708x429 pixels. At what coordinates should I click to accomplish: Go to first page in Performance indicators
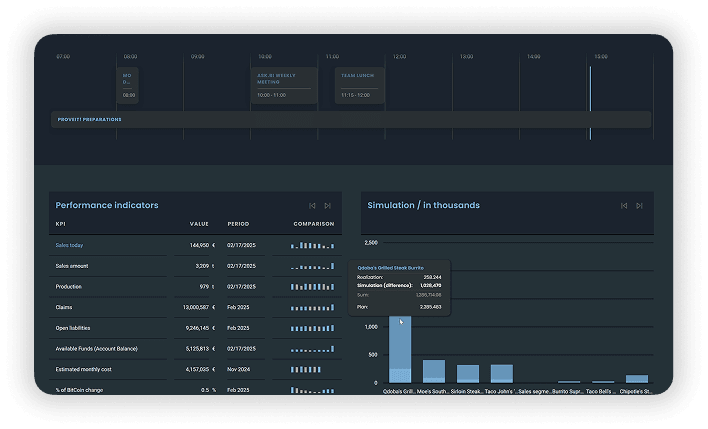(311, 205)
